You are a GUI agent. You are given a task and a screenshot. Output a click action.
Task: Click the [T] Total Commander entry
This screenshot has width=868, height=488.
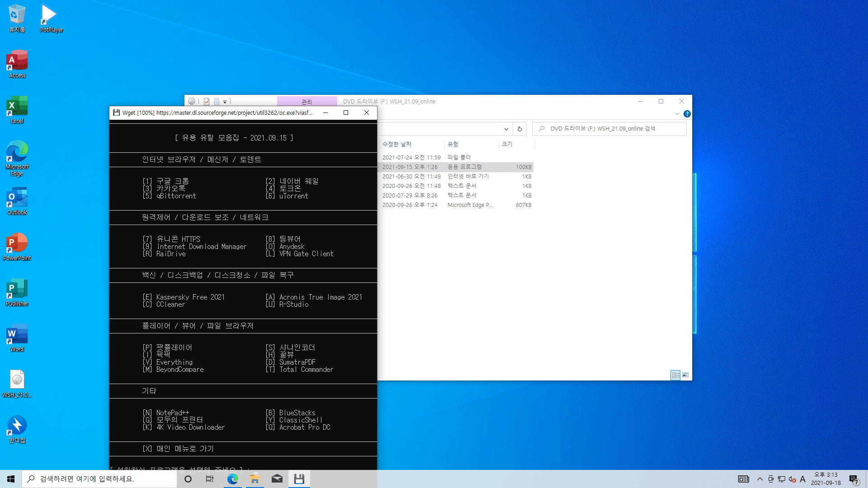click(299, 370)
